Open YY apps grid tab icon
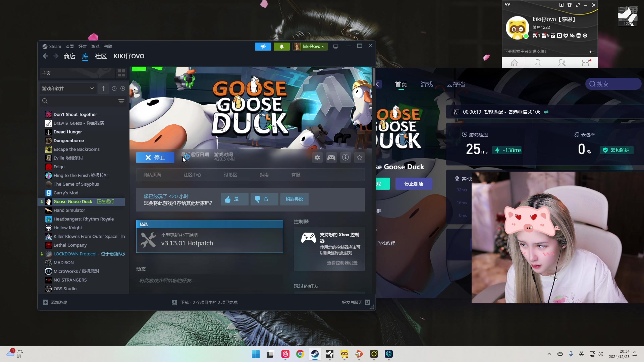Screen dimensions: 644x362 [586, 63]
